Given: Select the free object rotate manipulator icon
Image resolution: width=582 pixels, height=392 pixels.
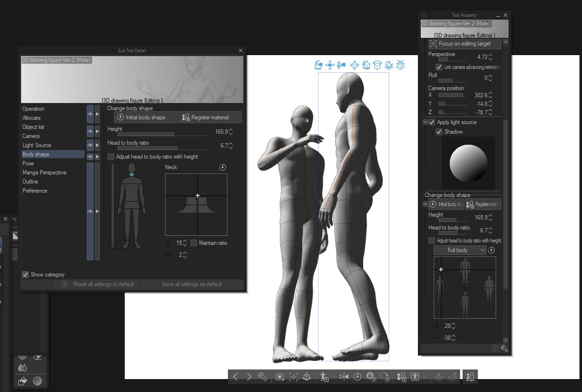Looking at the screenshot, I should coord(366,65).
